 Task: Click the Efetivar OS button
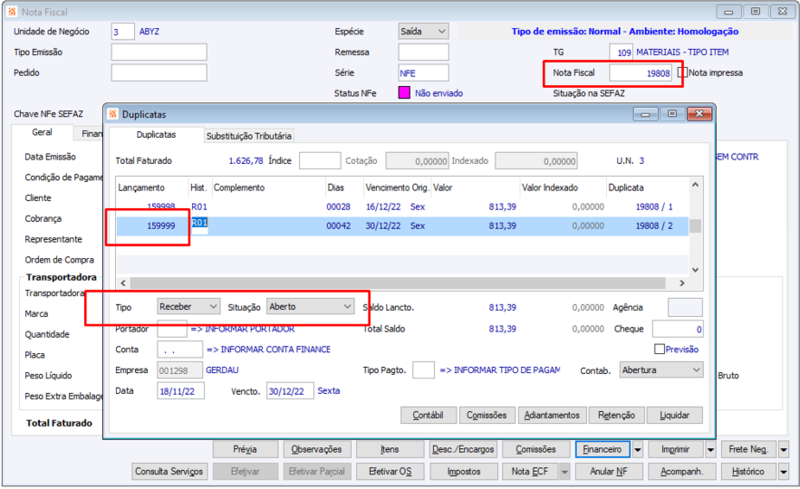point(390,472)
